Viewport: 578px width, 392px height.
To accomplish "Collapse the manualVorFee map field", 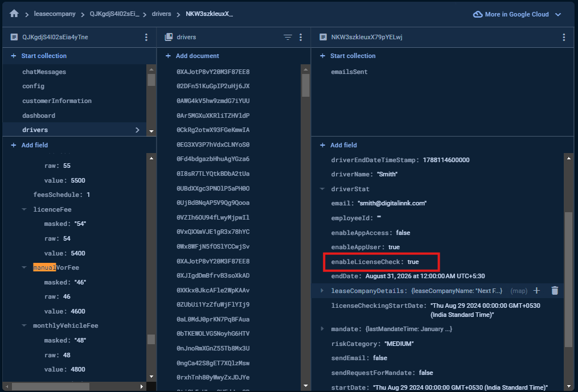I will (24, 267).
